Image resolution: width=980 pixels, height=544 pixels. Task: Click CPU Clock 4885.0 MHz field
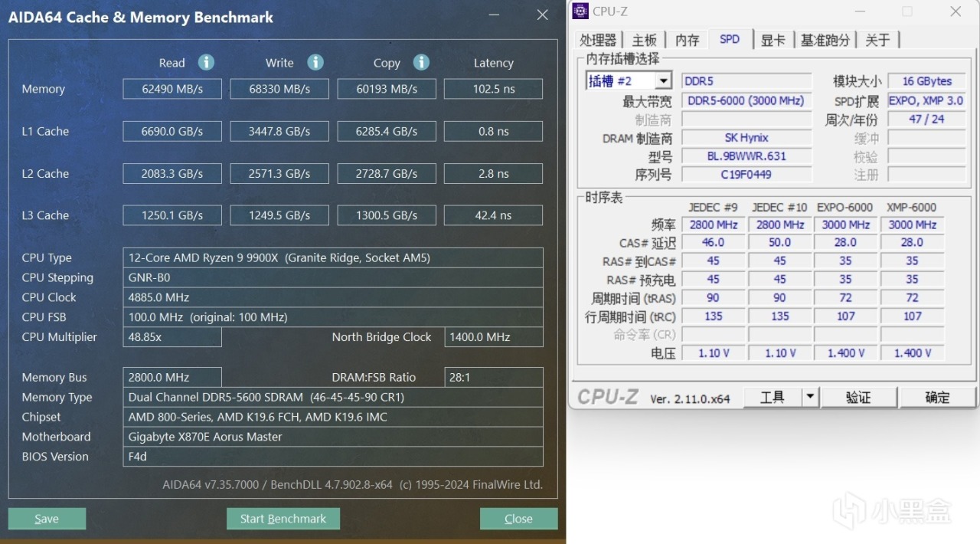[x=333, y=297]
